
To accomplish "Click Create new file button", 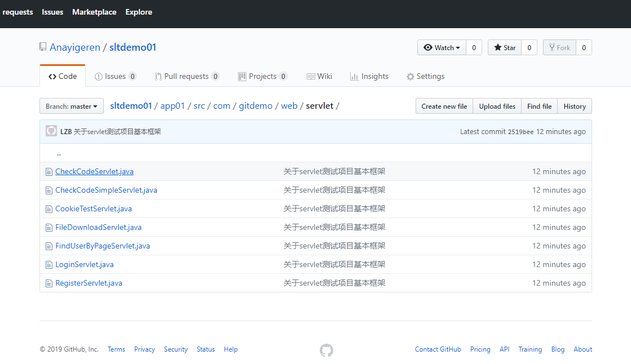I will coord(444,106).
